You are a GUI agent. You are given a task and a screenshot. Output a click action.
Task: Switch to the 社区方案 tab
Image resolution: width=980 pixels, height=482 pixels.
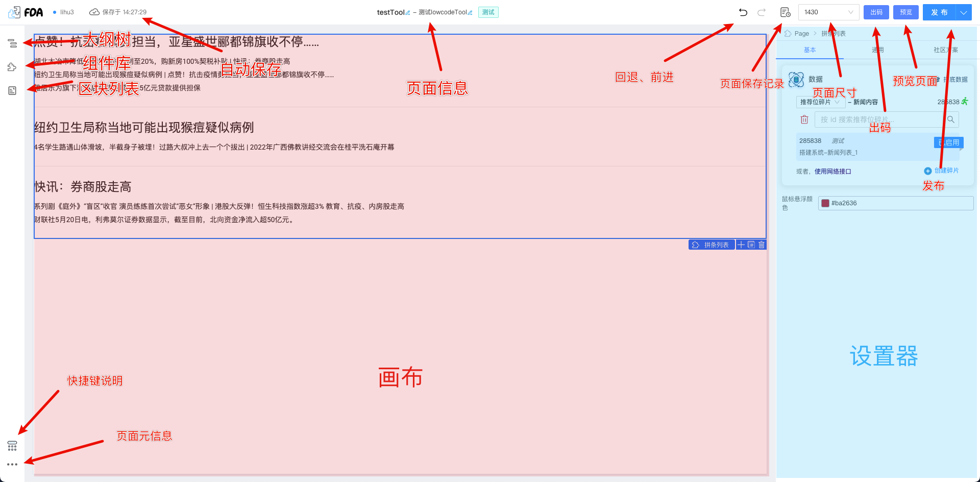click(946, 50)
